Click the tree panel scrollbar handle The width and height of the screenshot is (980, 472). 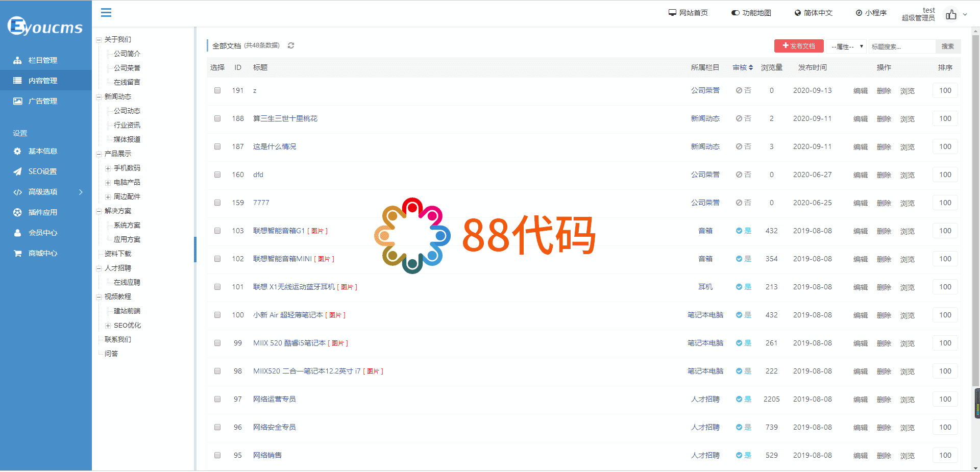coord(195,250)
